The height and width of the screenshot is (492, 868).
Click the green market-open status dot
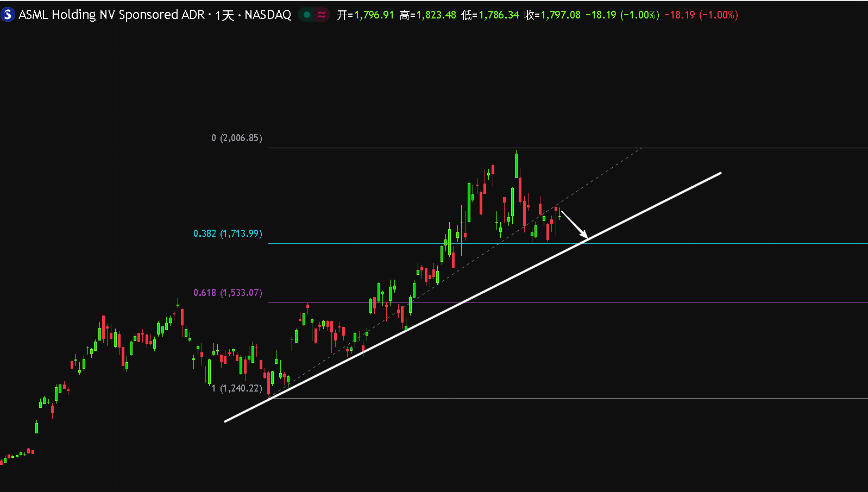click(x=307, y=15)
